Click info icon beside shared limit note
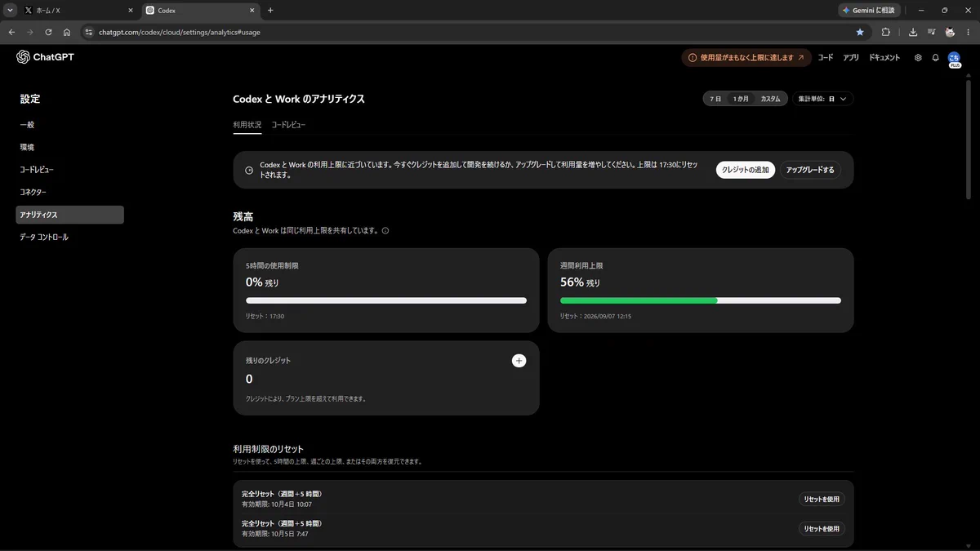Screen dimensions: 980x551 [x=385, y=230]
